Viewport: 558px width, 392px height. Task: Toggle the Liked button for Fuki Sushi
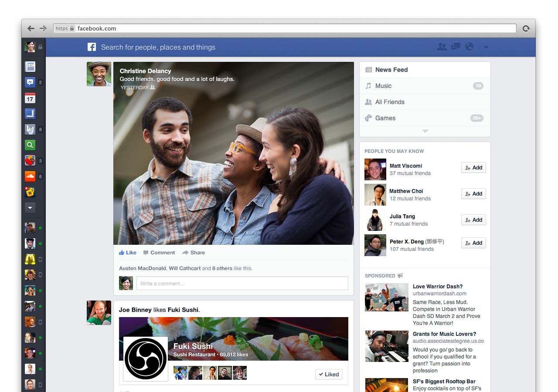[329, 374]
